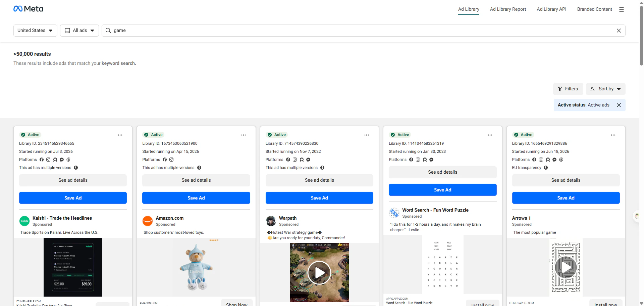See ad details for the Word Search ad
This screenshot has height=306, width=644.
pyautogui.click(x=443, y=172)
